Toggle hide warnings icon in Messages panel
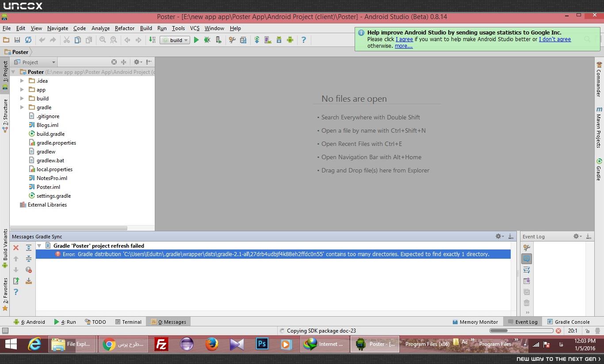 click(x=29, y=270)
